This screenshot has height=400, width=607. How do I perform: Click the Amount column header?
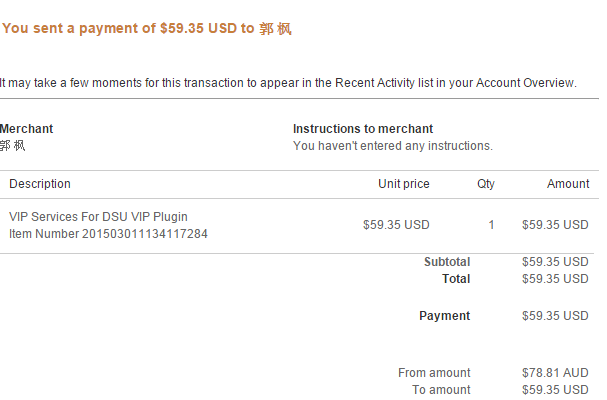pyautogui.click(x=568, y=184)
